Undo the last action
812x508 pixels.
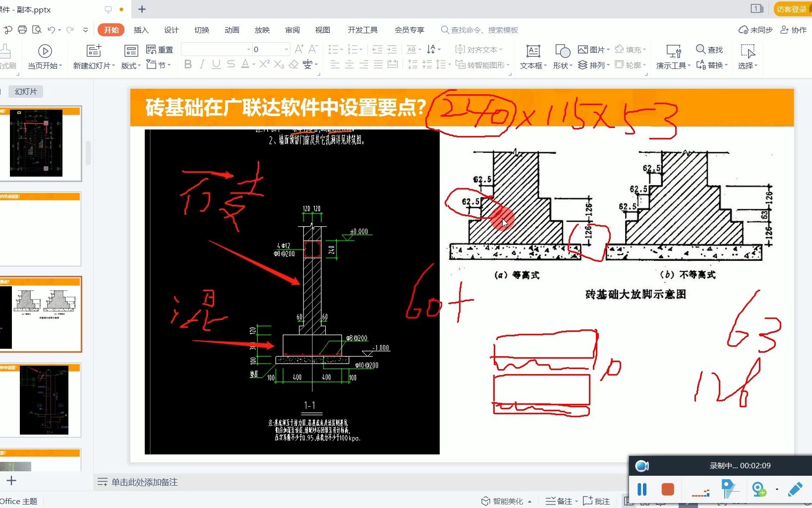coord(51,30)
